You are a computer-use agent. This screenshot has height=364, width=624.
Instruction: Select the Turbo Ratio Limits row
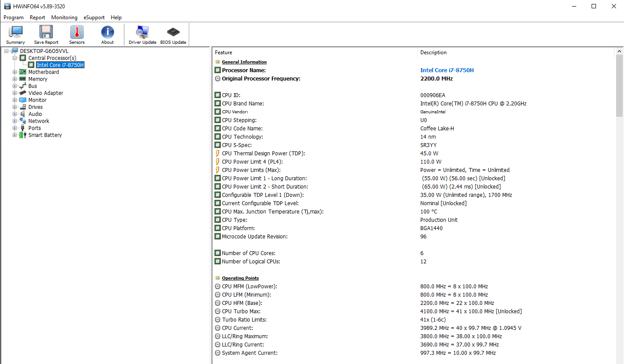pyautogui.click(x=414, y=320)
